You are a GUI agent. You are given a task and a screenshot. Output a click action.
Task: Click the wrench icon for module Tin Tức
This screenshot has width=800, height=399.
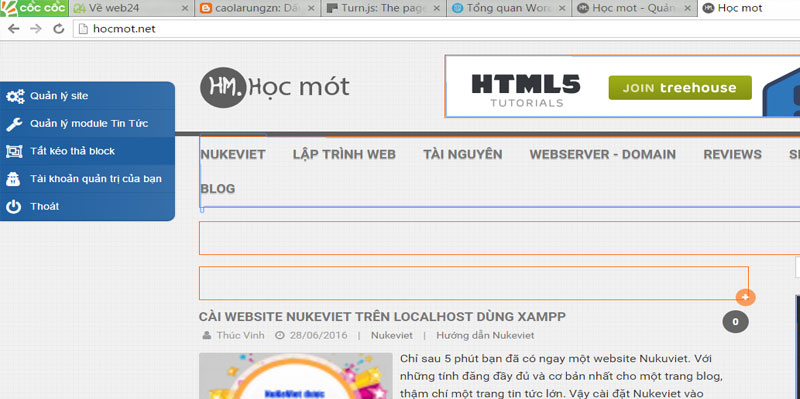pos(14,124)
